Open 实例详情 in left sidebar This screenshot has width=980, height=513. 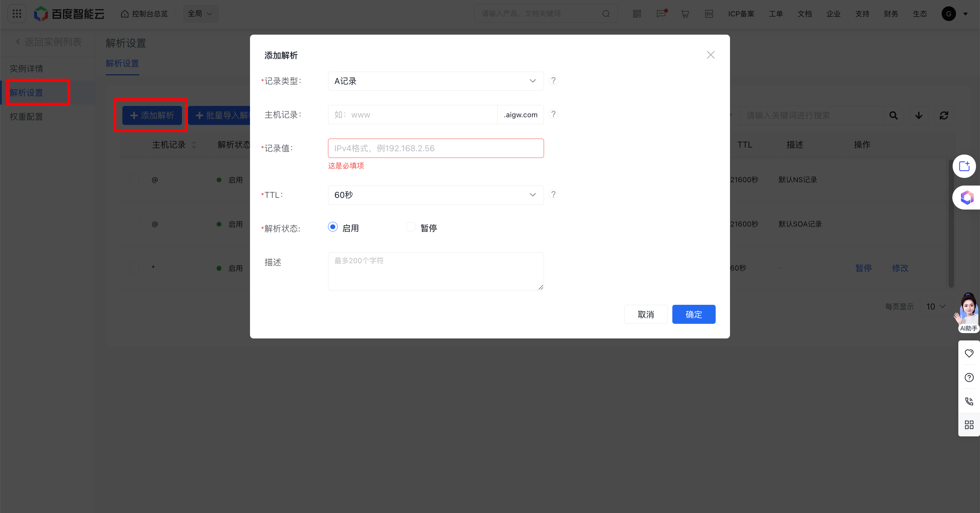(26, 68)
